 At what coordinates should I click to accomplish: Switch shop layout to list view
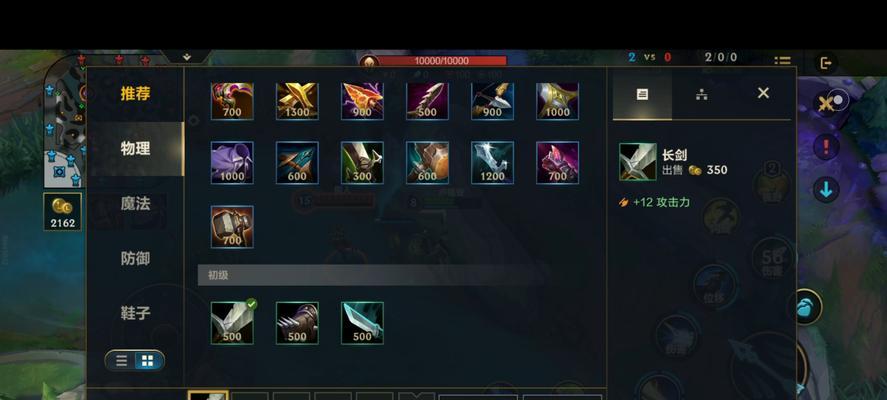121,361
